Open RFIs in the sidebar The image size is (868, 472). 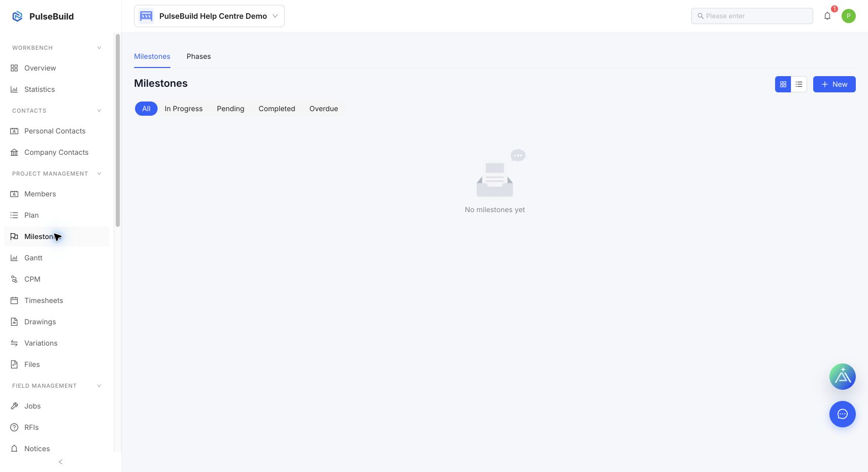[x=57, y=427]
